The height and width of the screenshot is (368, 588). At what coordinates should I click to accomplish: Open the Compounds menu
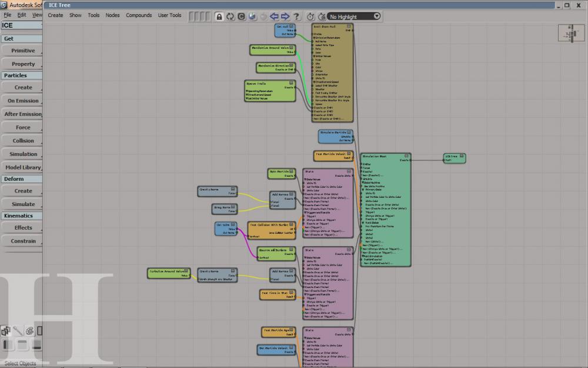(x=139, y=15)
